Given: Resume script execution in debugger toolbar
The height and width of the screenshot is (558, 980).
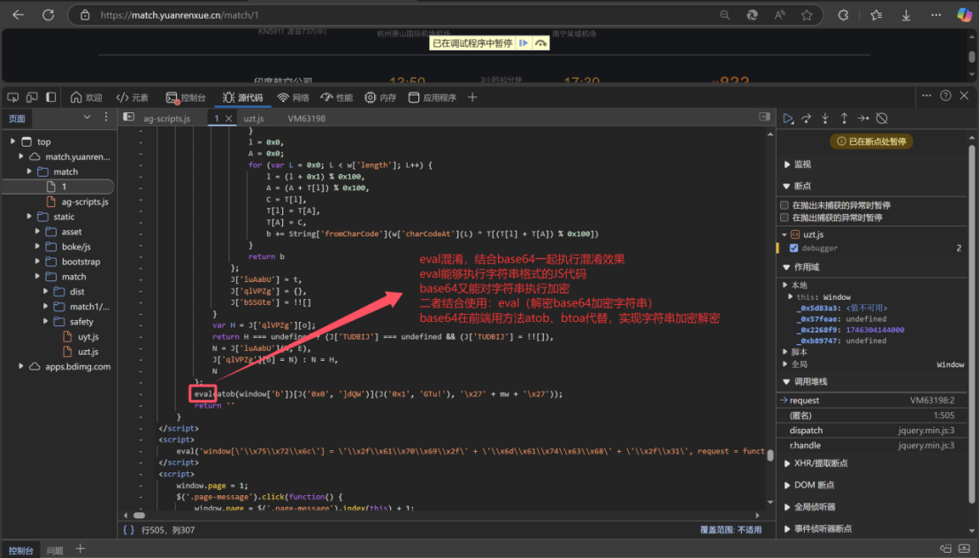Looking at the screenshot, I should (x=788, y=118).
